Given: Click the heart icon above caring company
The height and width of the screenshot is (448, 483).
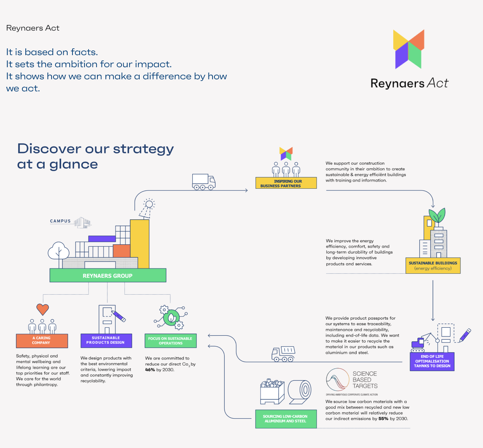Looking at the screenshot, I should click(42, 309).
